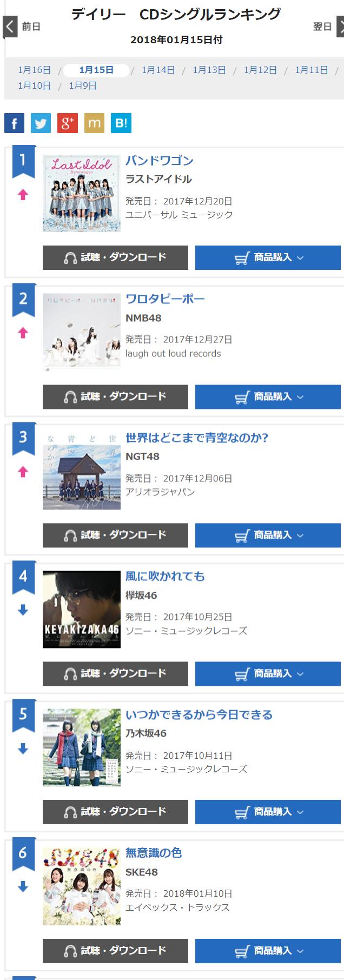Go to previous day arrow 前日
Screen dimensions: 344x980
[22, 27]
